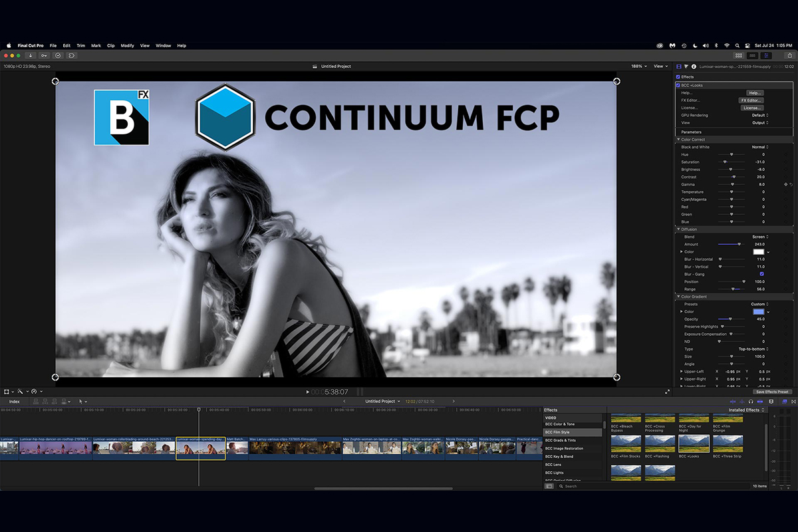Image resolution: width=798 pixels, height=532 pixels.
Task: Open the viewer zoom 188% dropdown
Action: (x=638, y=66)
